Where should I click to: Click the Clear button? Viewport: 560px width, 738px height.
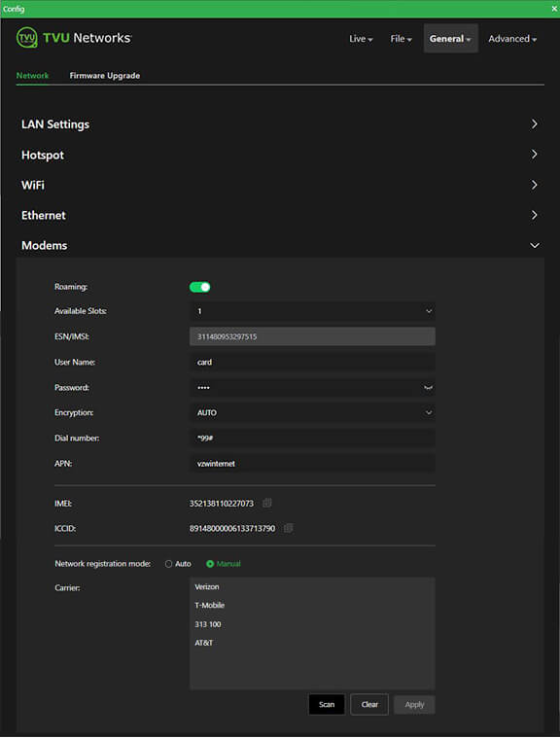369,704
